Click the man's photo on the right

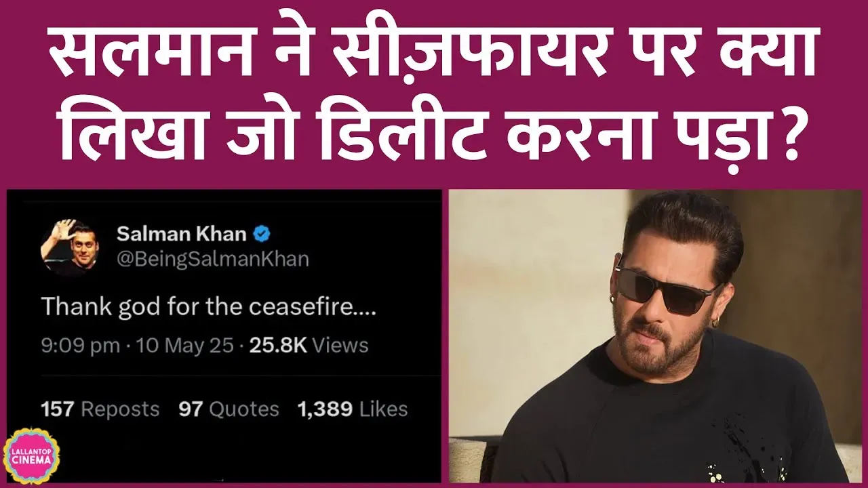click(655, 336)
